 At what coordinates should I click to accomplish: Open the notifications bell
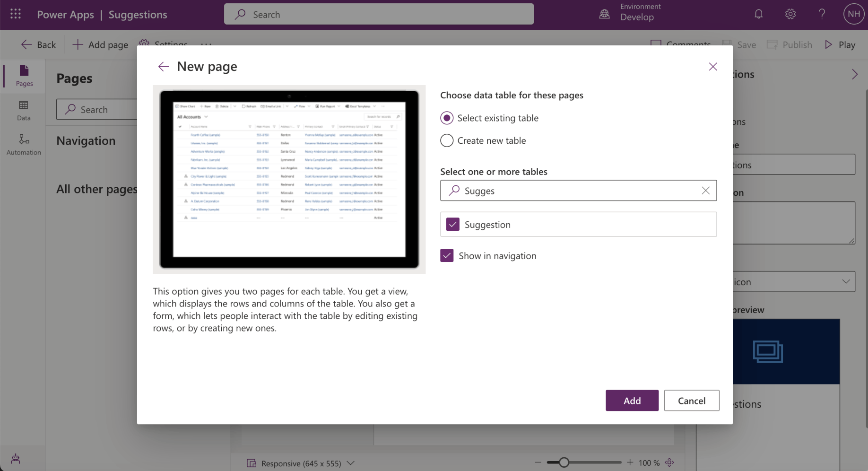pyautogui.click(x=758, y=14)
